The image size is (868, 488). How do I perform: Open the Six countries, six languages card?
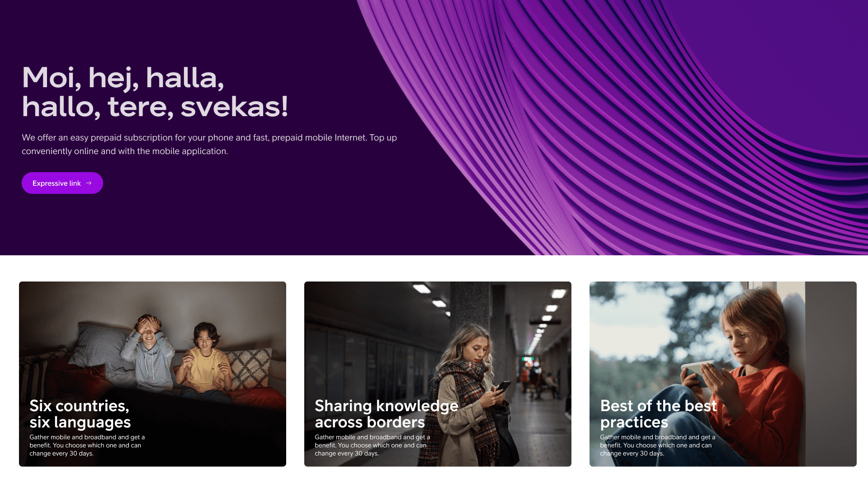(152, 374)
